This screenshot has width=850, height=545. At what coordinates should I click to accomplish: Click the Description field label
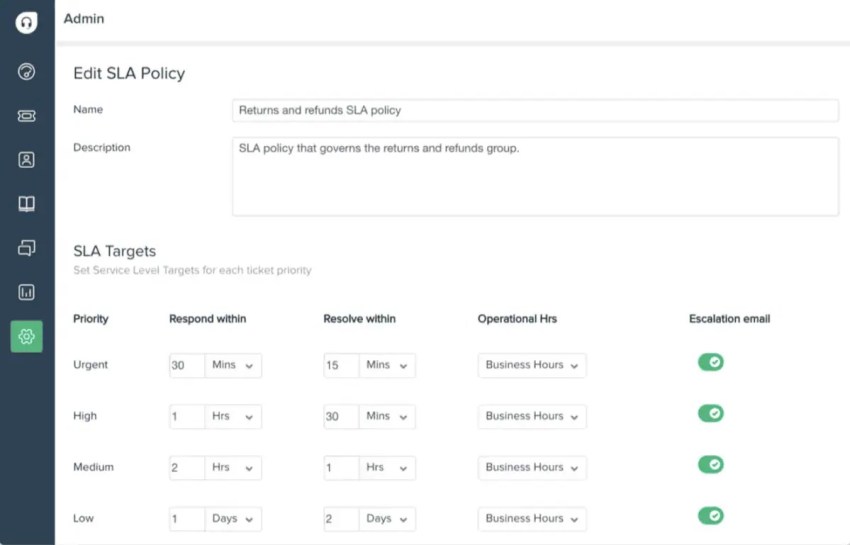[102, 148]
